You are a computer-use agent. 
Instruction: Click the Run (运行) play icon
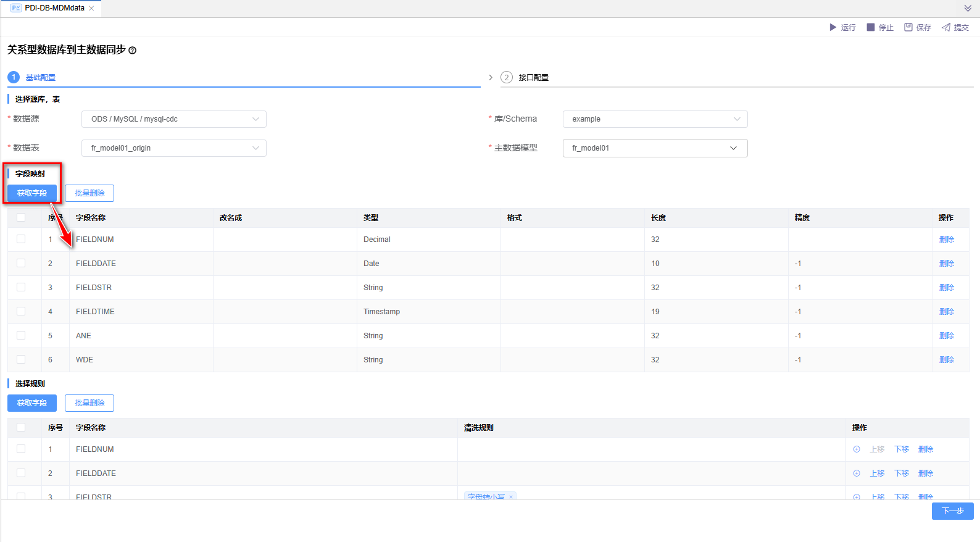(833, 27)
